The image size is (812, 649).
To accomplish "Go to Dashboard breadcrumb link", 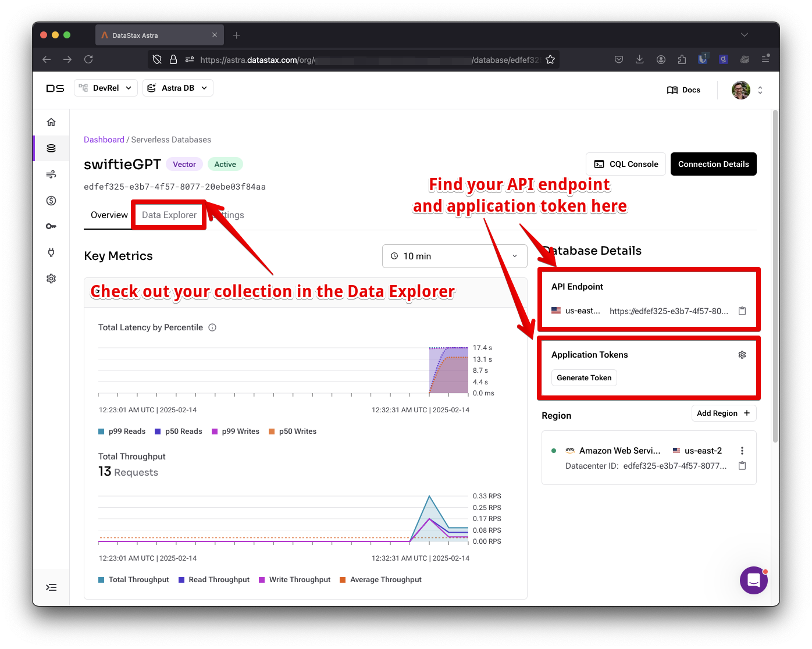I will [x=104, y=140].
